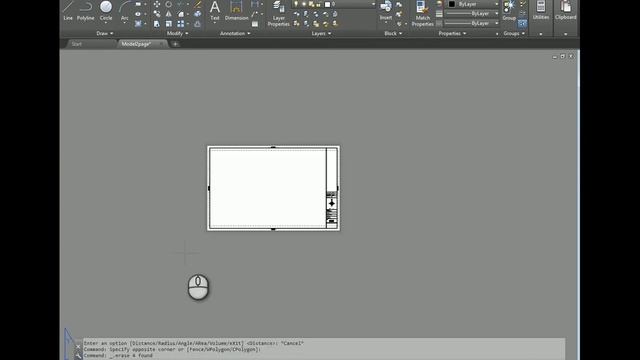Select the Polyline tool
The height and width of the screenshot is (360, 640).
(x=86, y=11)
